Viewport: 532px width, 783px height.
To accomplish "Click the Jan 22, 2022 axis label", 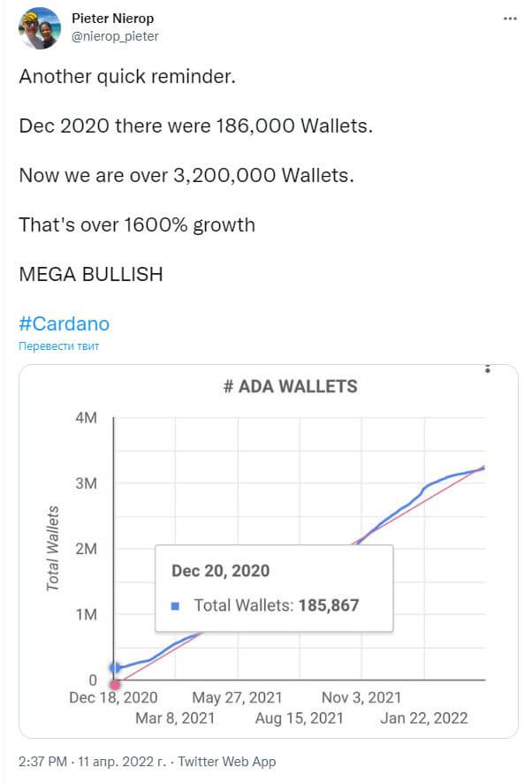I will click(x=424, y=718).
